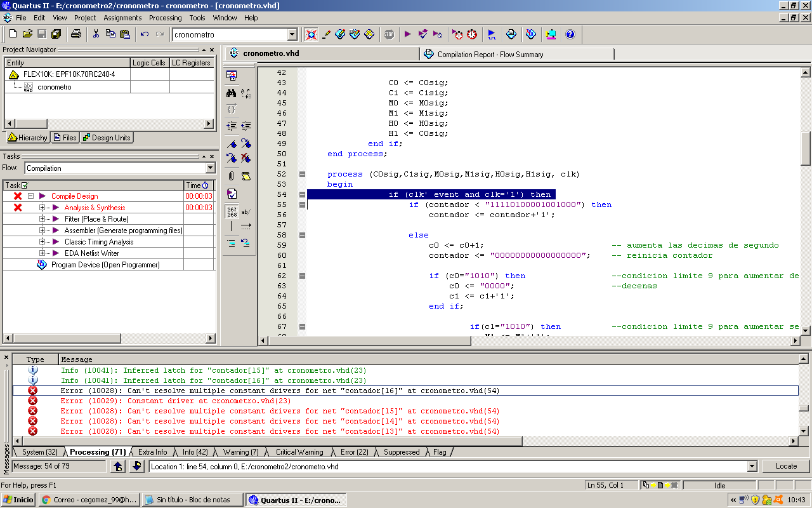Open the Processing menu

[x=166, y=18]
